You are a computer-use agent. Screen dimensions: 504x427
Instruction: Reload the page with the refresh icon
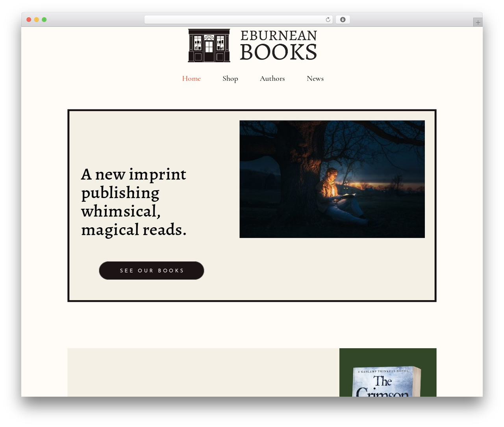328,20
